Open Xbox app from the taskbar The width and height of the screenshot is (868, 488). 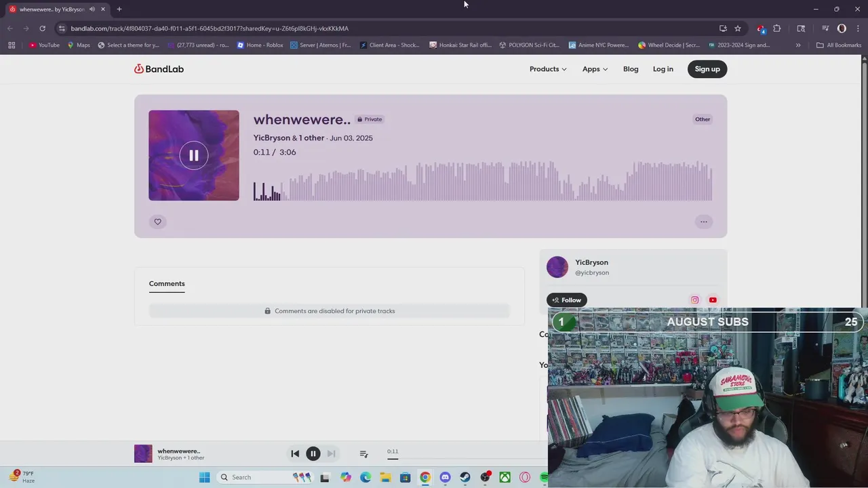coord(505,477)
